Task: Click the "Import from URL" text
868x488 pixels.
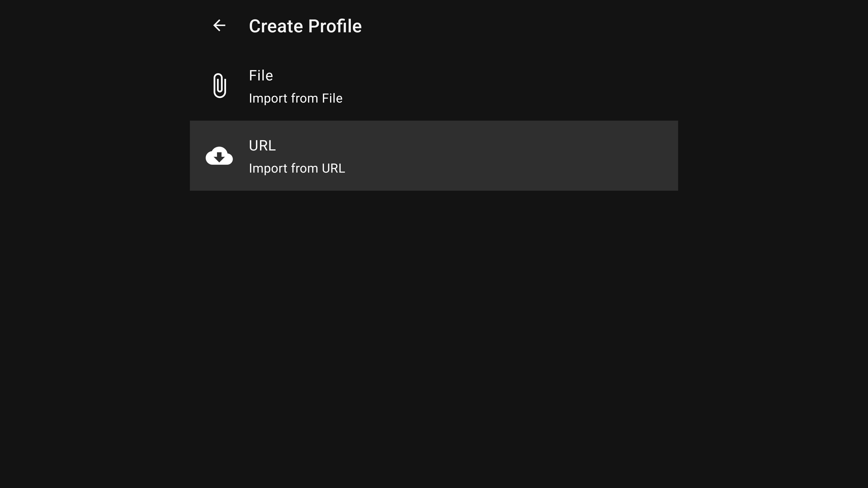Action: (297, 168)
